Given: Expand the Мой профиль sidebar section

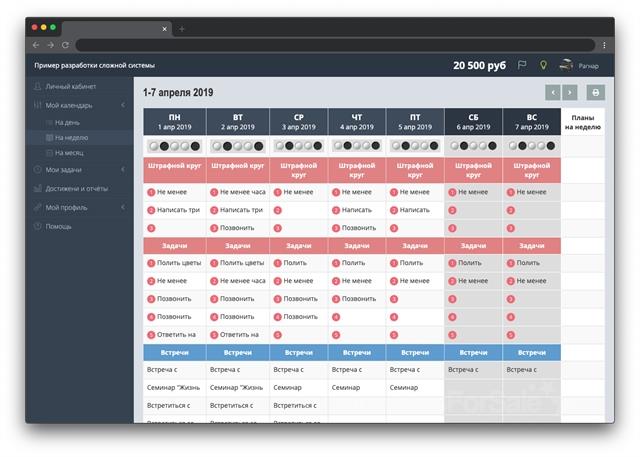Looking at the screenshot, I should [x=123, y=207].
